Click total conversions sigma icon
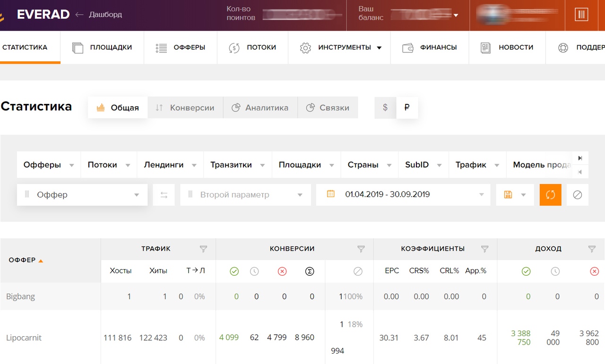 310,271
